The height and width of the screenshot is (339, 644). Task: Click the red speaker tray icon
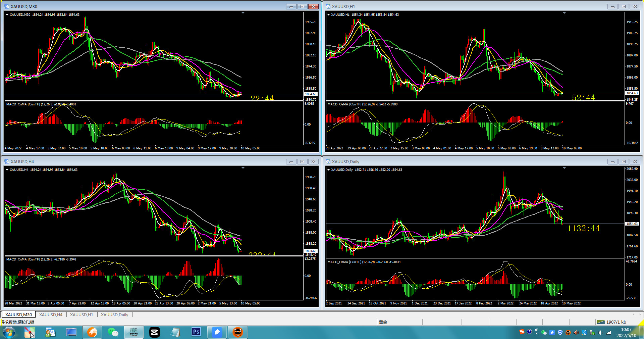[x=576, y=333]
